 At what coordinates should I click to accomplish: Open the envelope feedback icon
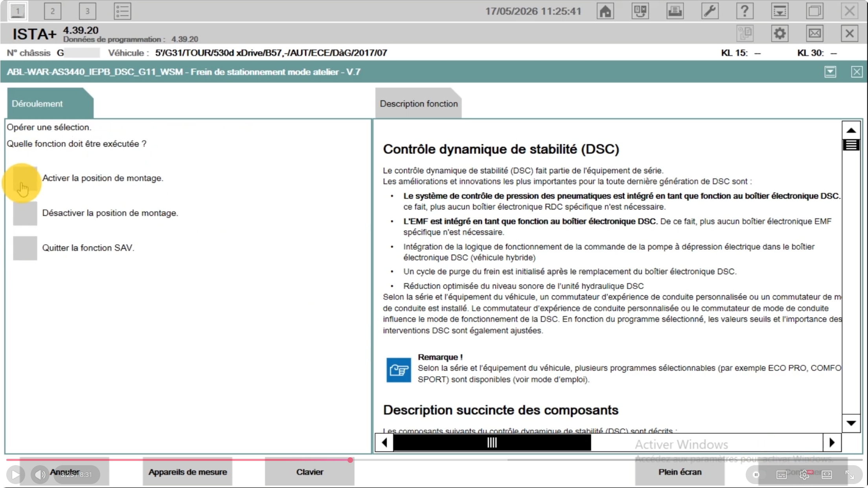tap(815, 33)
